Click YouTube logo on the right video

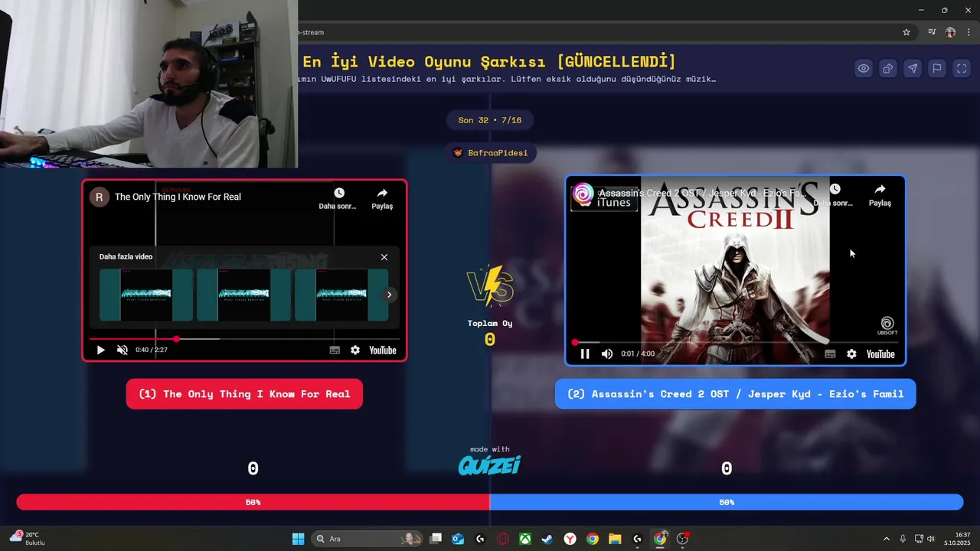coord(880,354)
